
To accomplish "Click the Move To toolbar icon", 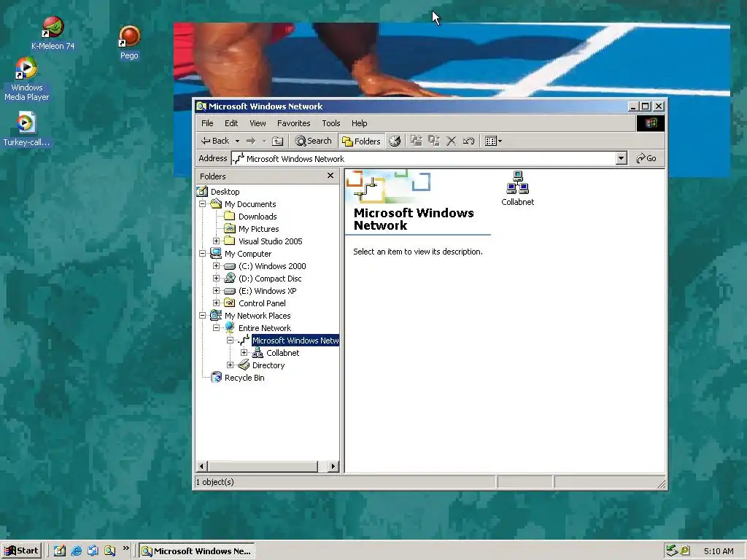I will (x=417, y=141).
